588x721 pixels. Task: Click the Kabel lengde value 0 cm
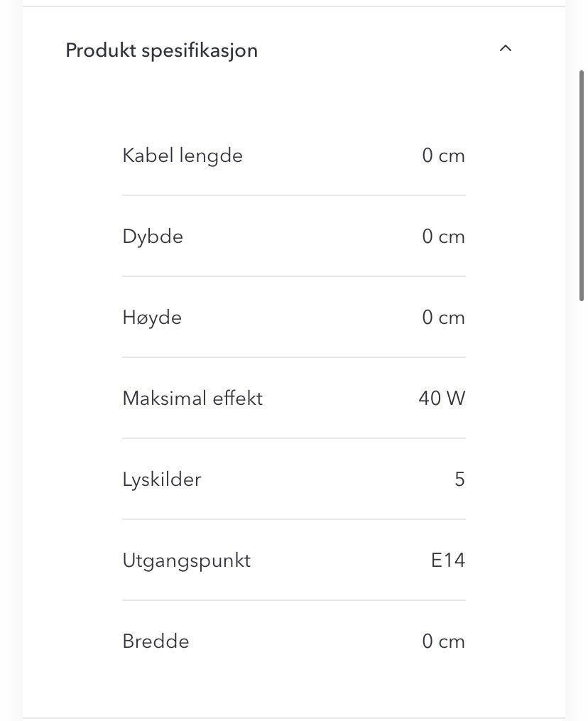click(443, 156)
